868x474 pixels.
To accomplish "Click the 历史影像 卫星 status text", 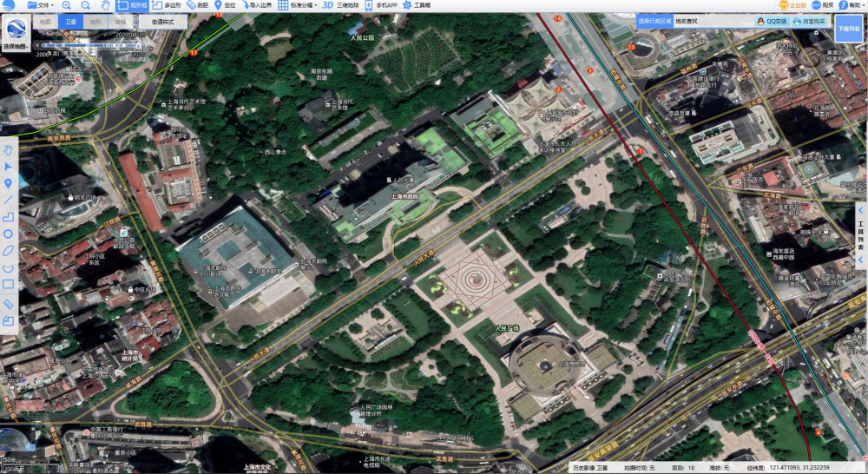I will pyautogui.click(x=590, y=468).
